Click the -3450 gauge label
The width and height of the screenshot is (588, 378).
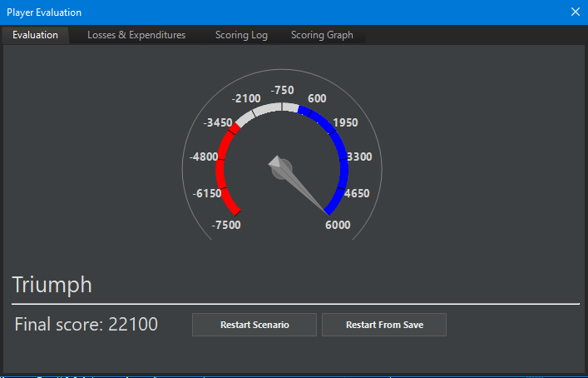(x=218, y=122)
